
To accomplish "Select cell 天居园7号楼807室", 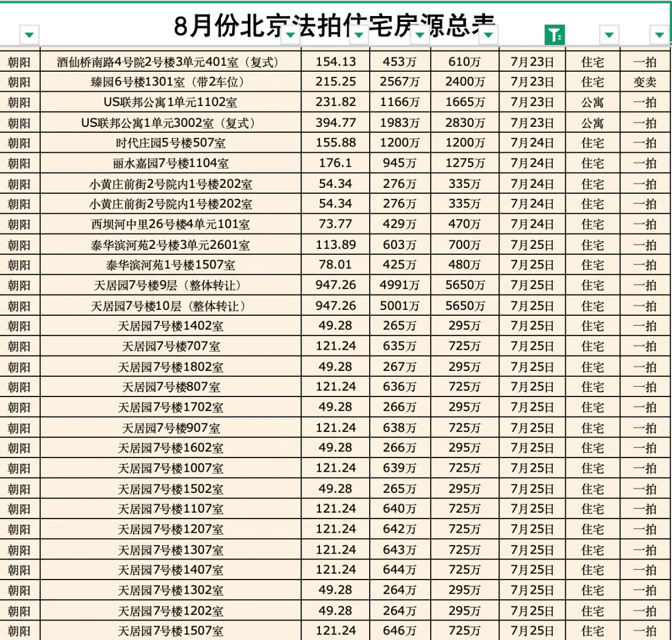I will (171, 387).
